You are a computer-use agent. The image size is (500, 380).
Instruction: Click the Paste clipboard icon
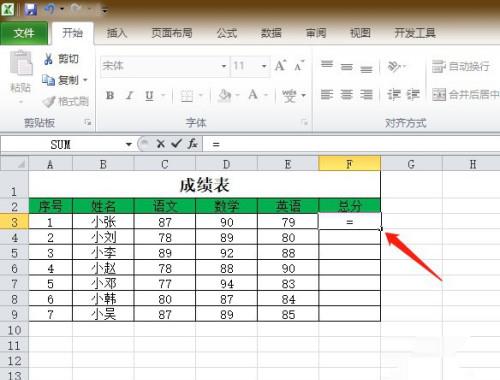pos(21,63)
